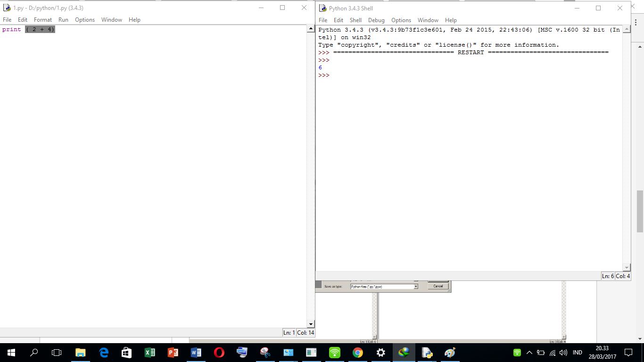Open Settings gear from taskbar
This screenshot has width=644, height=362.
coord(381,353)
